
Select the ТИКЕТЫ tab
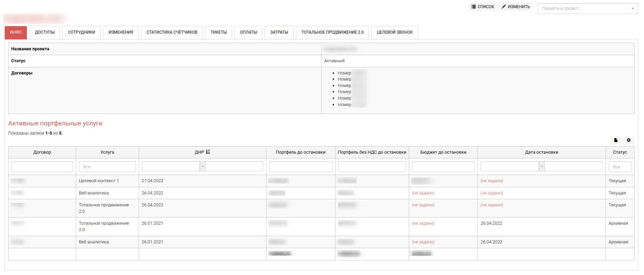coord(218,32)
